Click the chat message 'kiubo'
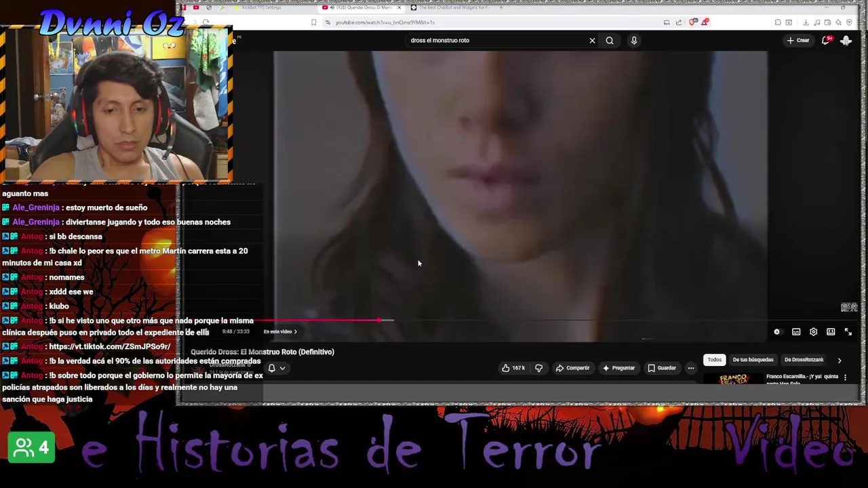 pyautogui.click(x=59, y=306)
